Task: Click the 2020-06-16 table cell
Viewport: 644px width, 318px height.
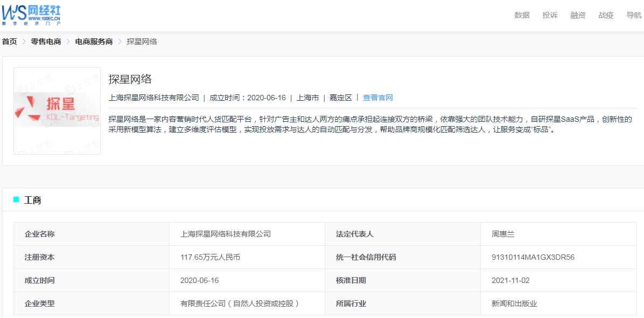Action: coord(247,280)
